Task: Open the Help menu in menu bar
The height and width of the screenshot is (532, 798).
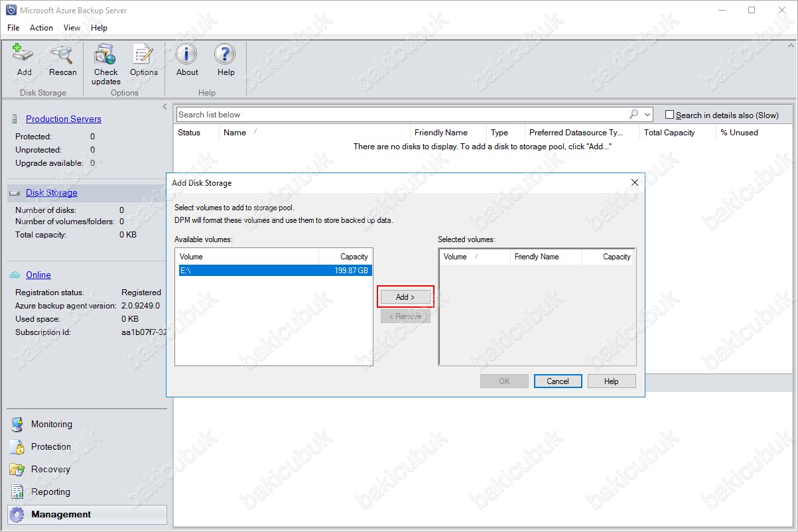Action: click(99, 28)
